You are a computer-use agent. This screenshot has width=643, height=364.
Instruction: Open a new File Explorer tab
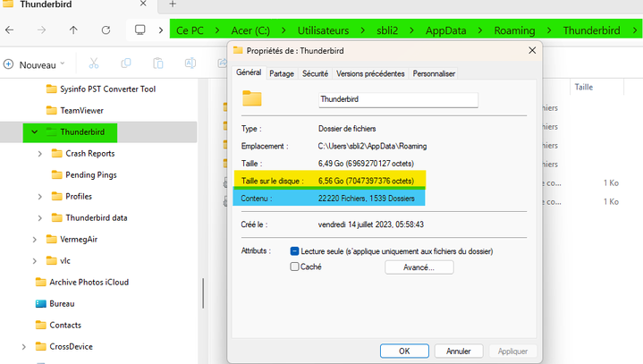[x=173, y=5]
